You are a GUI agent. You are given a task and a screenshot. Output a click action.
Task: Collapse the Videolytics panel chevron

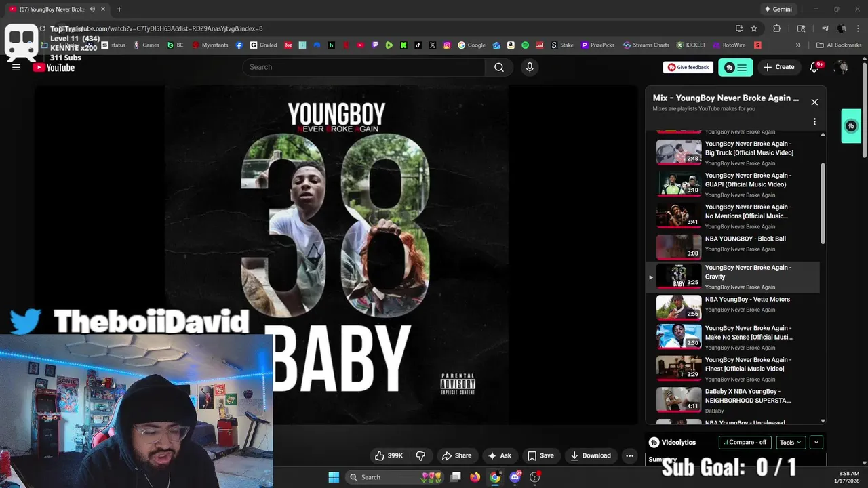(x=816, y=442)
